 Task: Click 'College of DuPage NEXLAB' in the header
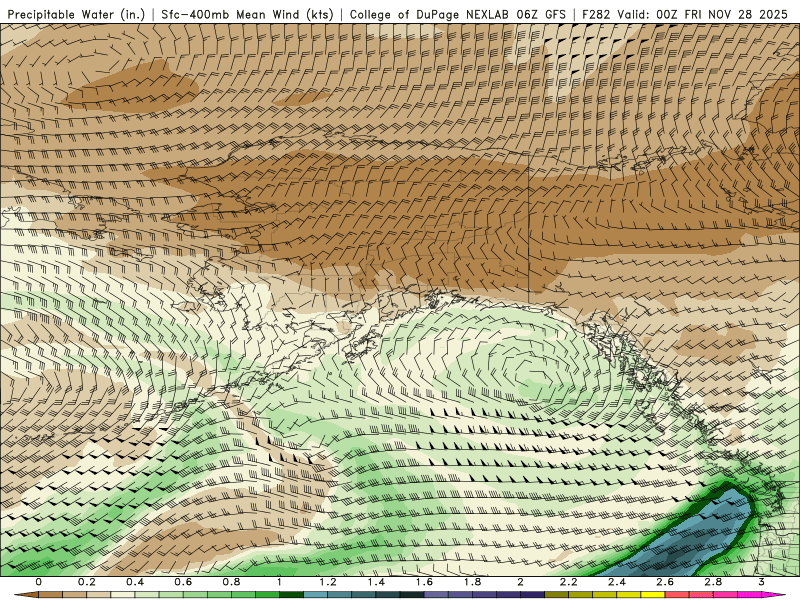(429, 14)
